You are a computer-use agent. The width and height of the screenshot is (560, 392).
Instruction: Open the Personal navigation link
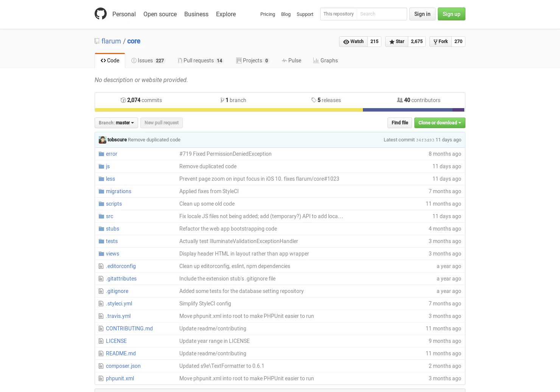124,14
